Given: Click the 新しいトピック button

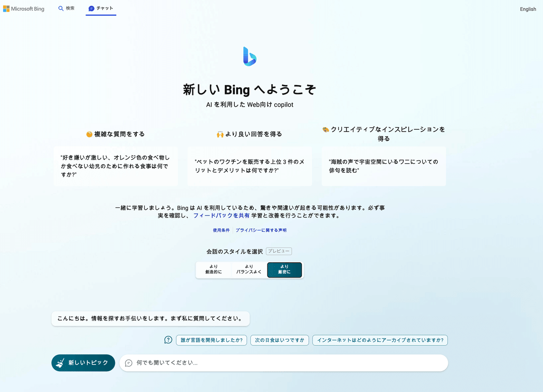Looking at the screenshot, I should tap(83, 363).
